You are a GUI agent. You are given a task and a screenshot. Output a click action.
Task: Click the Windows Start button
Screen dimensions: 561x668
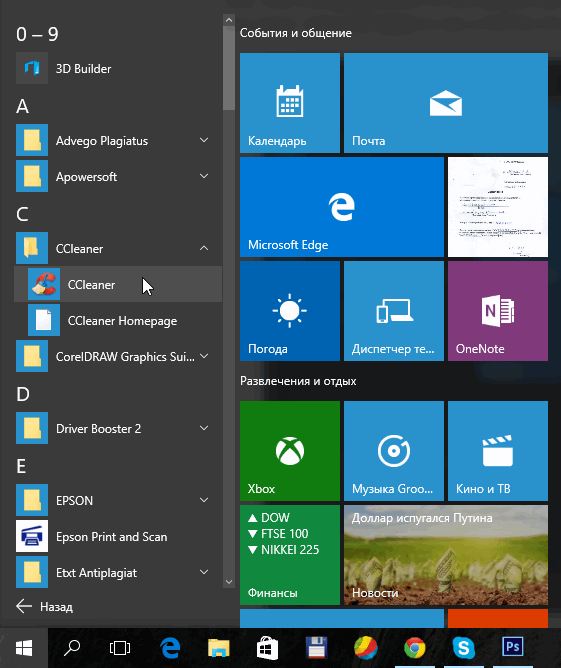point(24,648)
